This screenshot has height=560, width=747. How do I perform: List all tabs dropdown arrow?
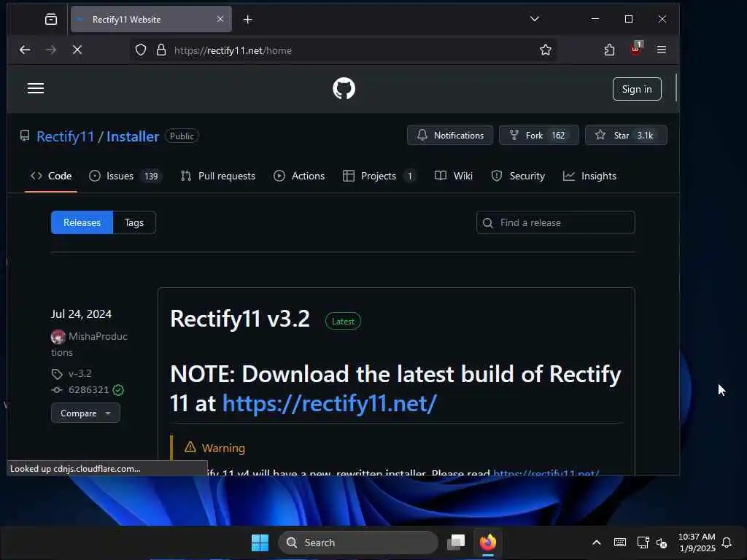coord(535,19)
